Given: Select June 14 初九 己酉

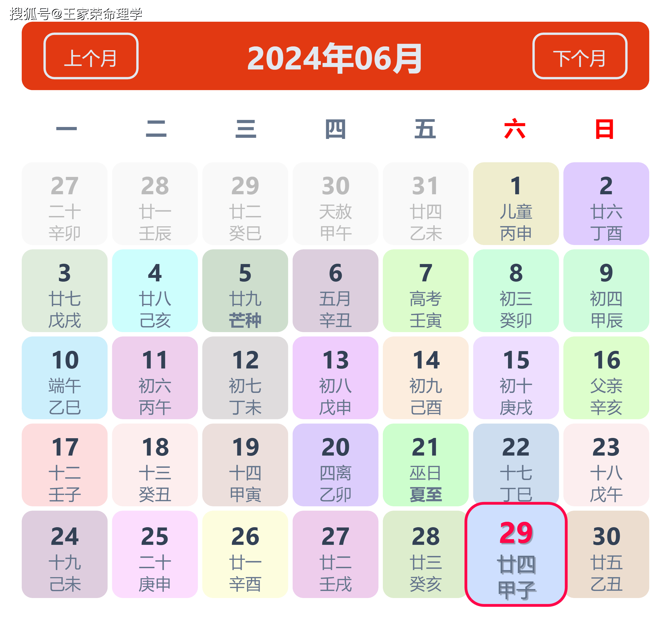Looking at the screenshot, I should click(x=426, y=378).
